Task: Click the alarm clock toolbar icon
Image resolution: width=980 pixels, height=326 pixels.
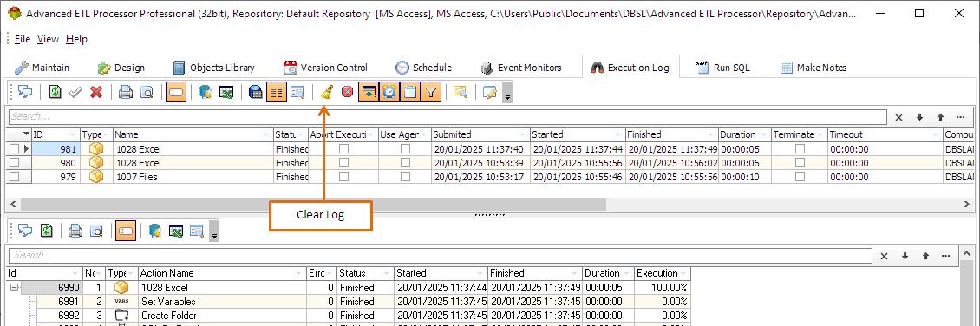Action: click(389, 93)
